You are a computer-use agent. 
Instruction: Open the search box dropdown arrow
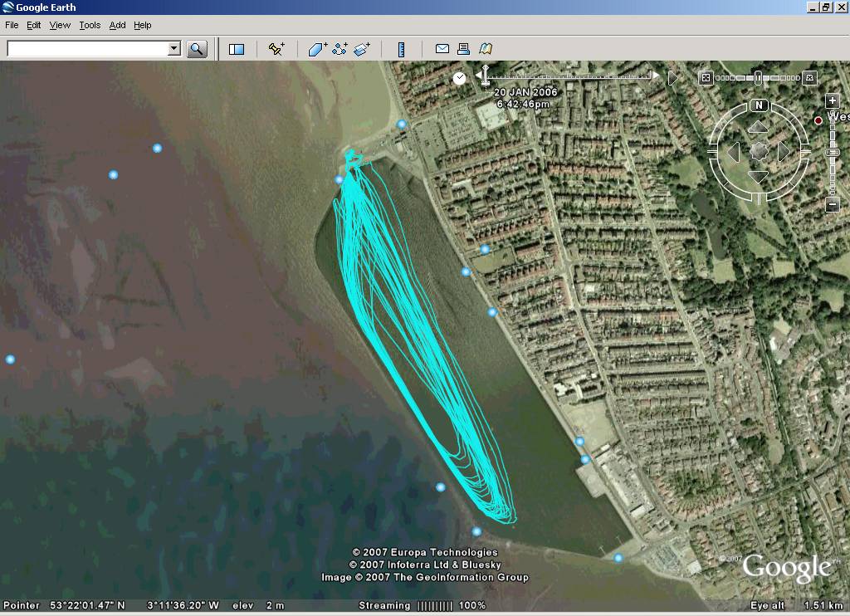(x=173, y=47)
